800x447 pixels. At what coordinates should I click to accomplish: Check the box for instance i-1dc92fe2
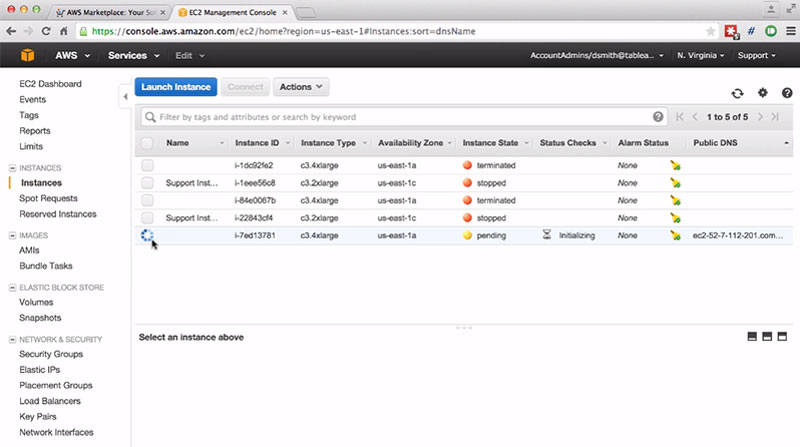(x=148, y=165)
